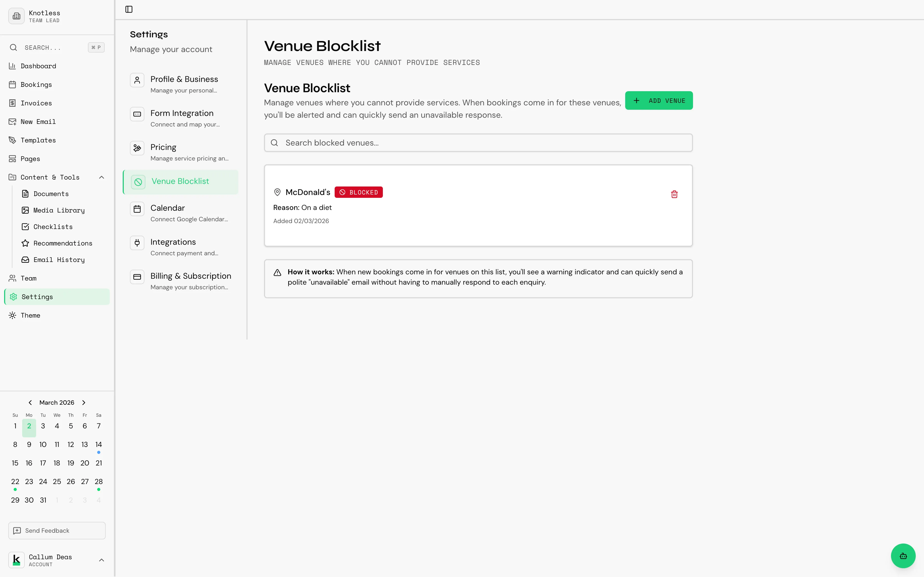Click the blocked venues search field
This screenshot has width=924, height=577.
pos(478,142)
